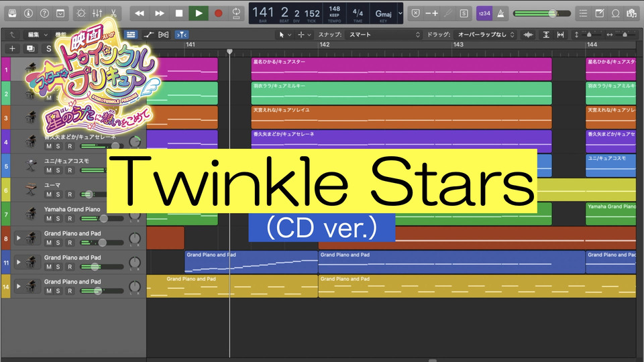The height and width of the screenshot is (362, 644).
Task: Expand track 11 Grand Piano and Pad stack
Action: tap(18, 262)
